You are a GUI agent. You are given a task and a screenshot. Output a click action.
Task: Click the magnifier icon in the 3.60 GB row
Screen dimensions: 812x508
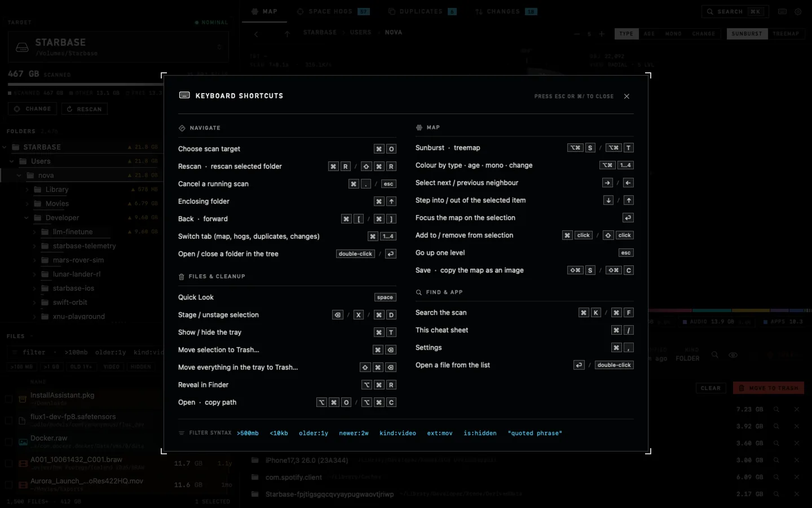[776, 443]
